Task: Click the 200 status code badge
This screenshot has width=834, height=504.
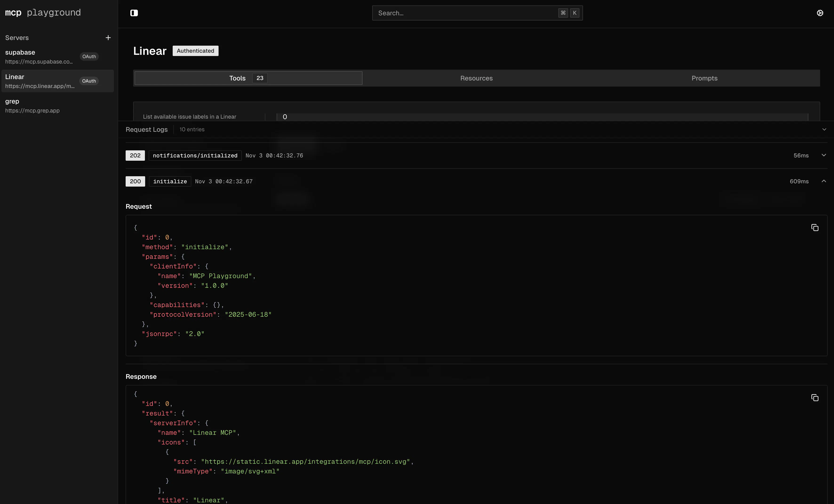Action: point(135,181)
